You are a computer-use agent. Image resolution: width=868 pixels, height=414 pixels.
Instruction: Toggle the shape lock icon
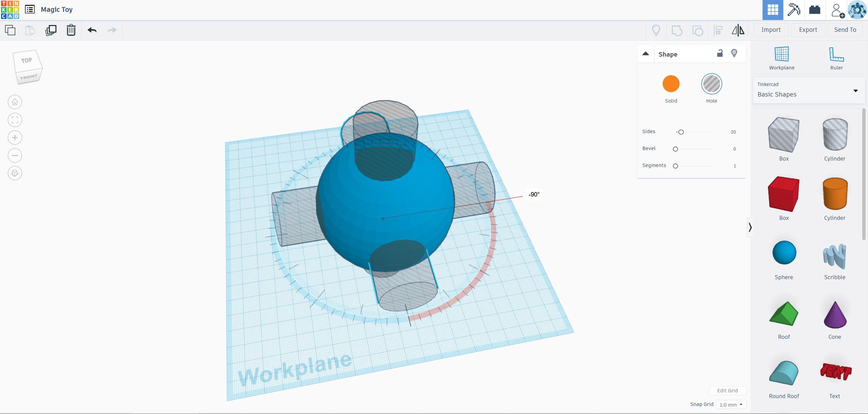[720, 54]
